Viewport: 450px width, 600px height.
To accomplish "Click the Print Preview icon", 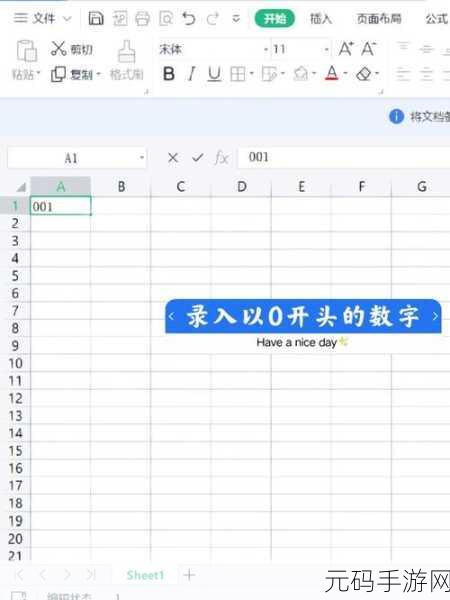I will [x=166, y=18].
